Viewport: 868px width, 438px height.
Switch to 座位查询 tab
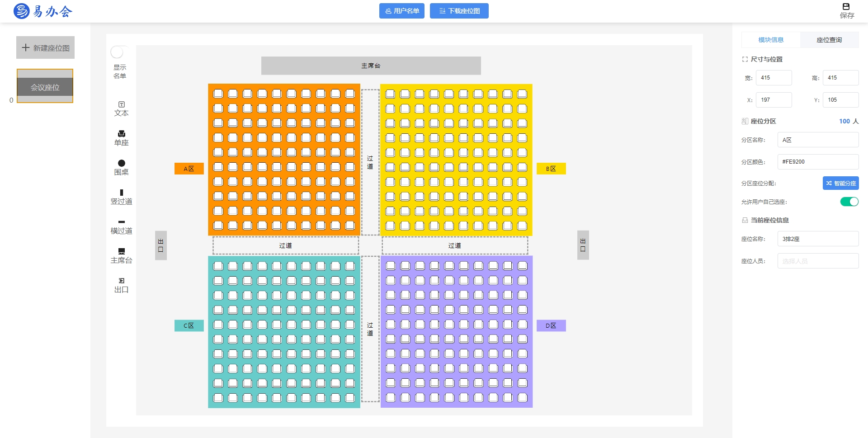pyautogui.click(x=829, y=40)
